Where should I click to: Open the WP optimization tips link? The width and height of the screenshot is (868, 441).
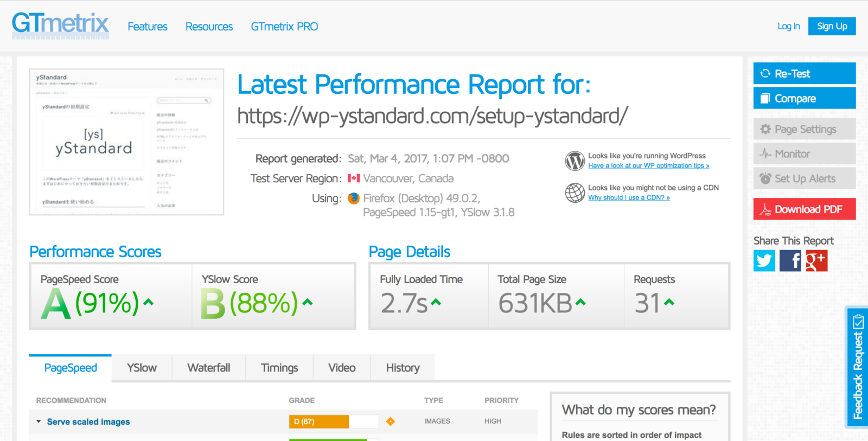coord(648,166)
